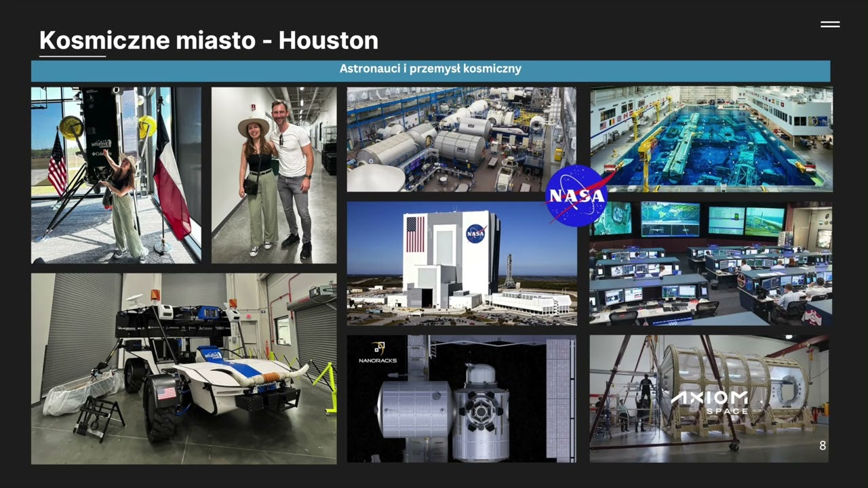Image resolution: width=868 pixels, height=488 pixels.
Task: Click the slide number 8
Action: (823, 446)
